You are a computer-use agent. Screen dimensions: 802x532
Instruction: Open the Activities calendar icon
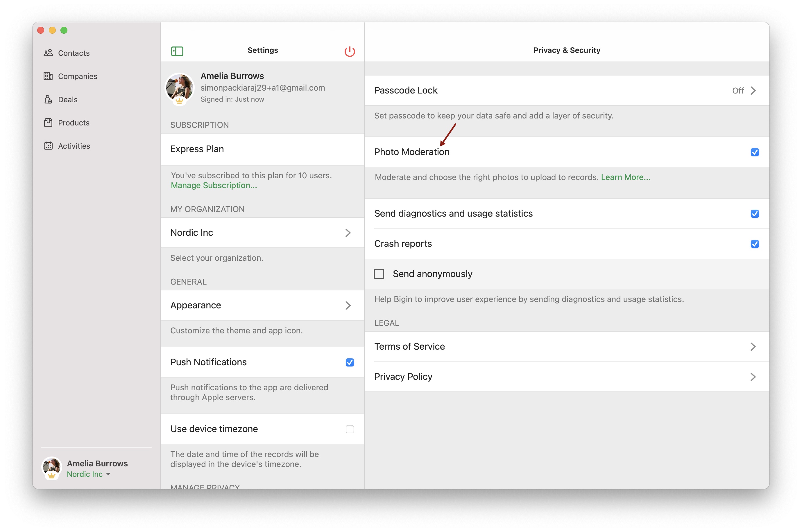tap(48, 145)
